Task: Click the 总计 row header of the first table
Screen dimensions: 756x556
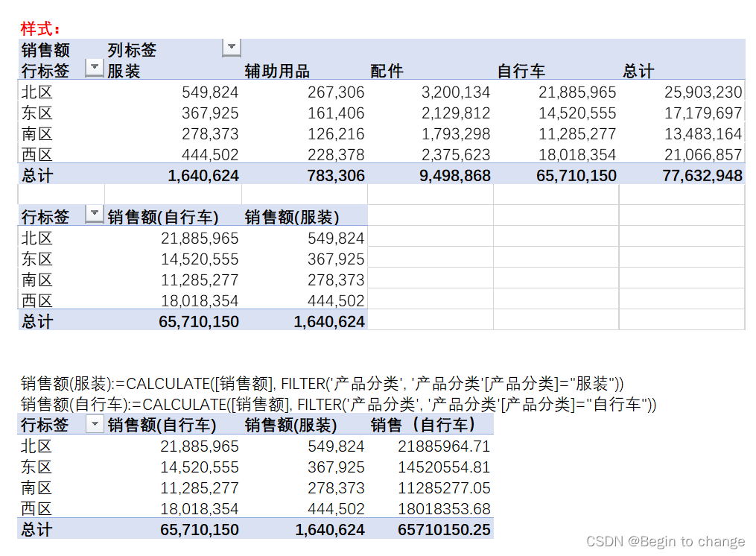Action: click(x=35, y=174)
